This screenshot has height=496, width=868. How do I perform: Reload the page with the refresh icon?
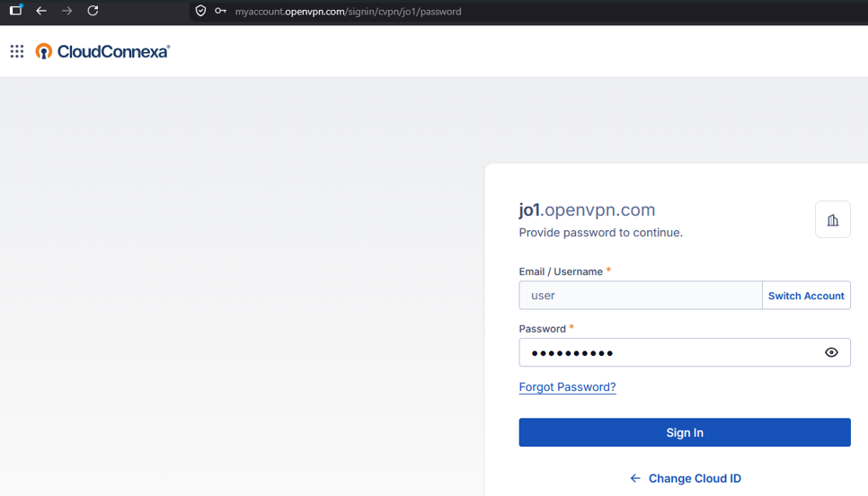click(x=93, y=11)
